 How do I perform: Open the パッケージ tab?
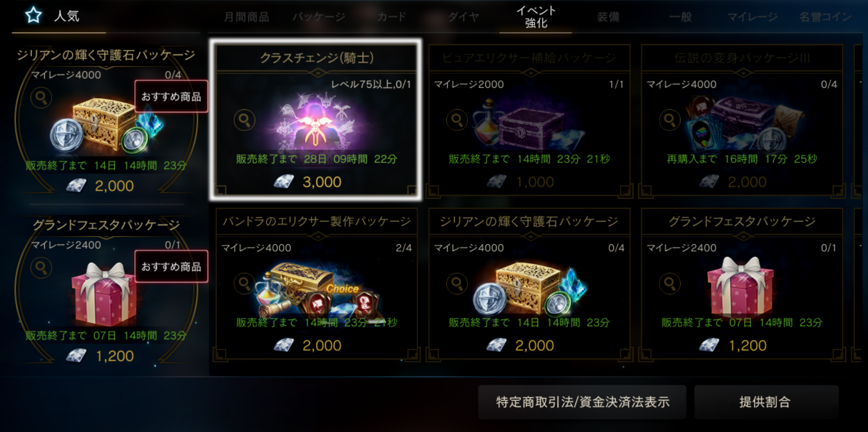click(x=319, y=17)
